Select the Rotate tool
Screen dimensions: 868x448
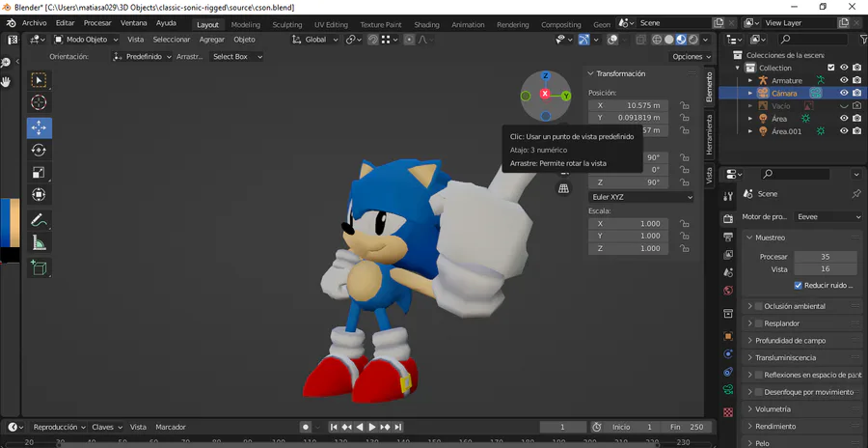pos(39,151)
